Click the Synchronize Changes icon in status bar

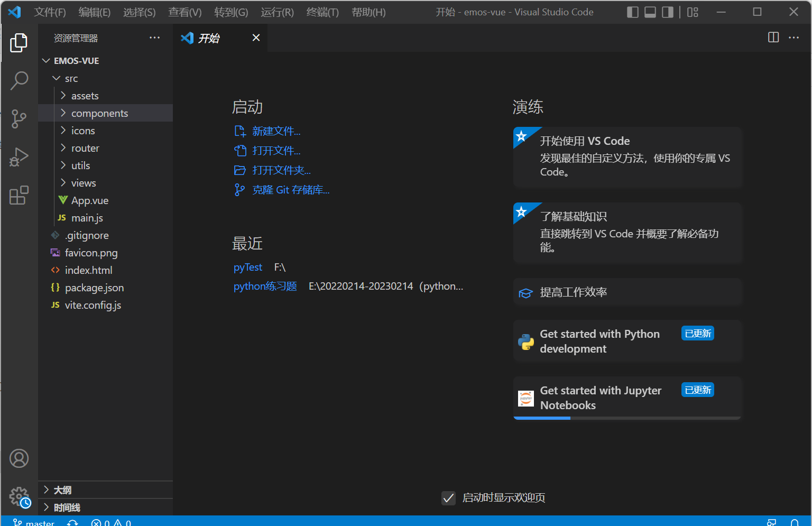73,522
